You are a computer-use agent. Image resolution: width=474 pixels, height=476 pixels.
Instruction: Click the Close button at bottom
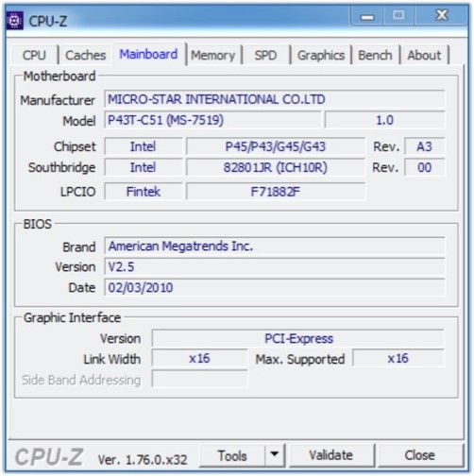click(420, 455)
